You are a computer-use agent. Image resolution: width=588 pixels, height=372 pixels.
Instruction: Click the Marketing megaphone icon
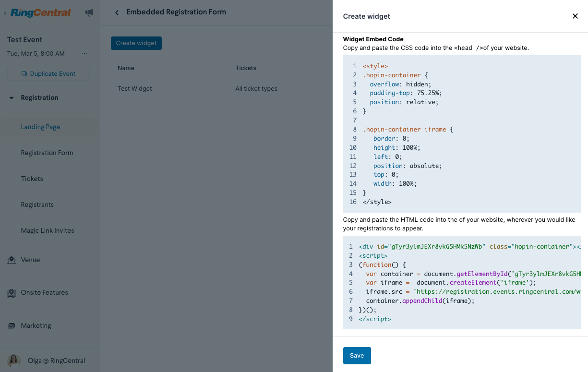point(12,325)
